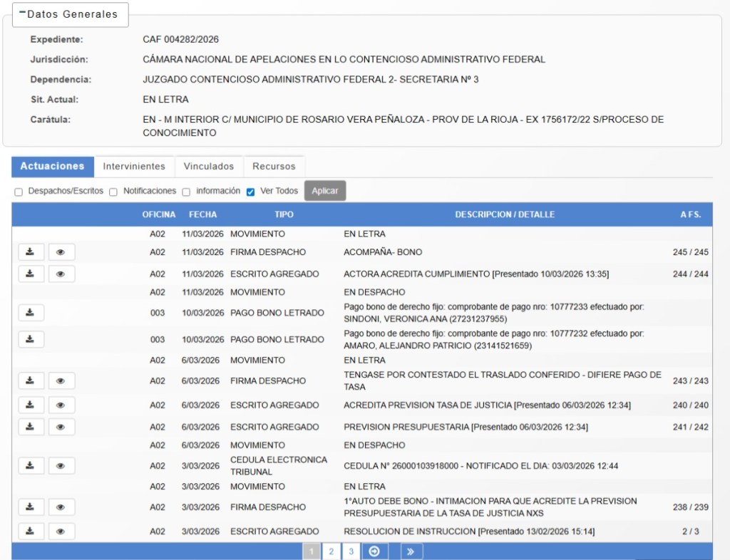The width and height of the screenshot is (730, 560).
Task: View ACREDITA PREVISION TASA DE JUSTICIA escrito
Action: pyautogui.click(x=61, y=405)
